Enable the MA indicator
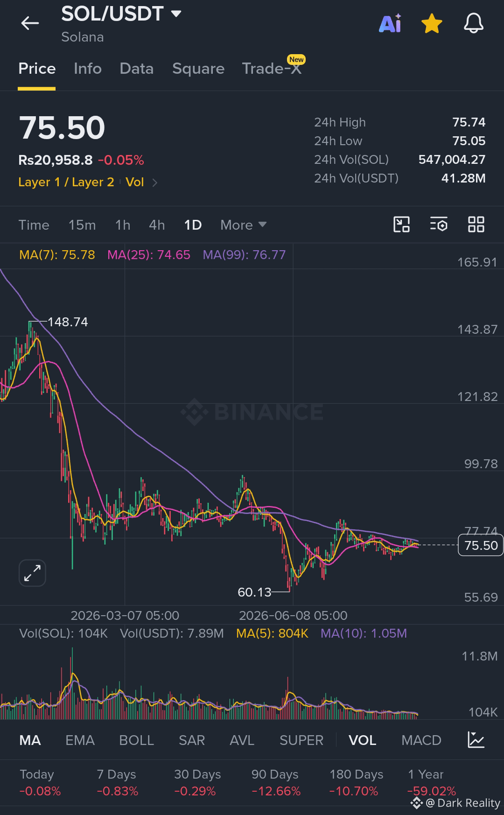 [x=30, y=740]
